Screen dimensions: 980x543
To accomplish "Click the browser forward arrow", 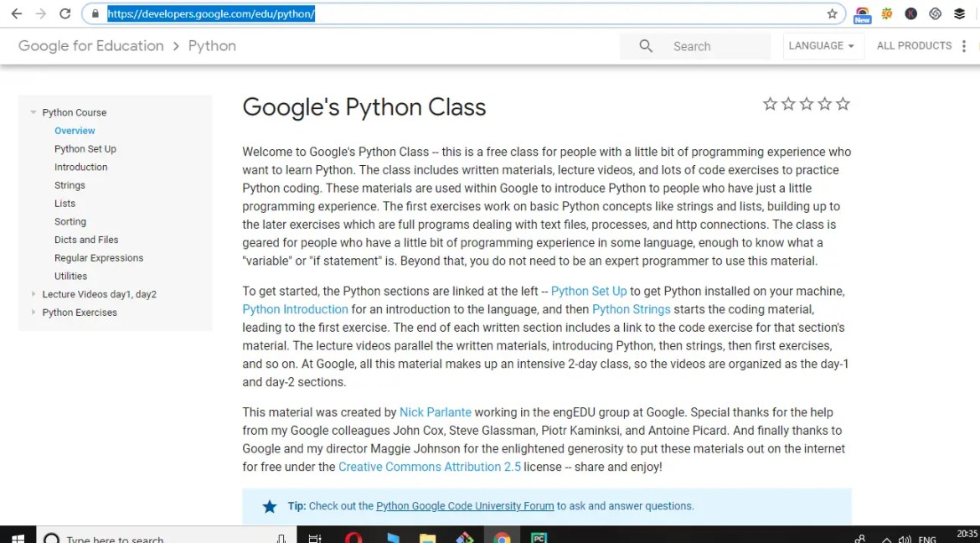I will (41, 13).
